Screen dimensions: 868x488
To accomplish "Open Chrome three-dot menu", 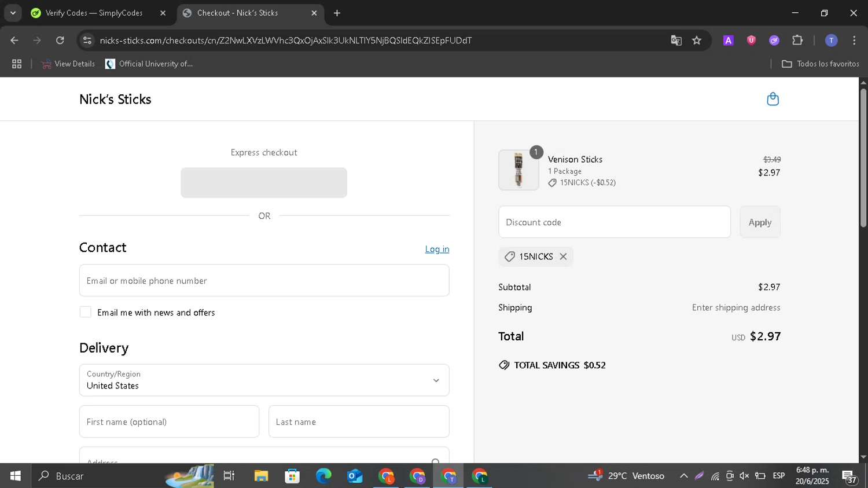I will pyautogui.click(x=854, y=41).
